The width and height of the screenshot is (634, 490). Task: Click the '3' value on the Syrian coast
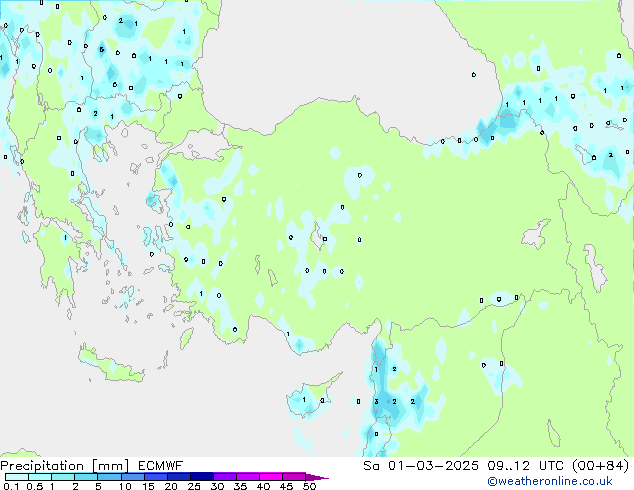[x=376, y=401]
